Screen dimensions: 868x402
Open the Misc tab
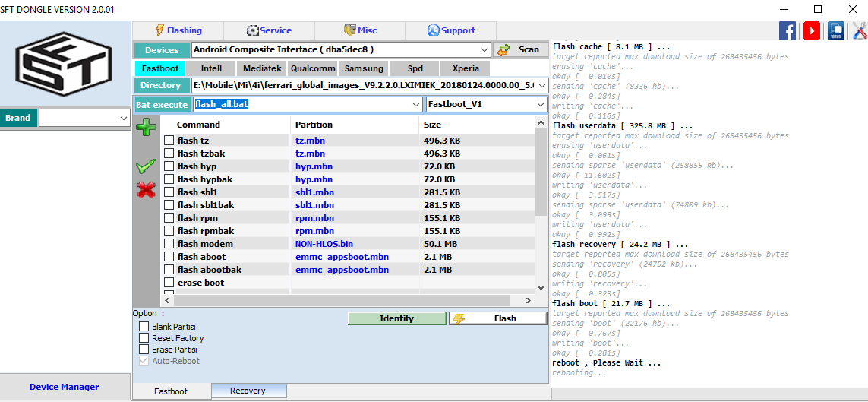click(360, 30)
